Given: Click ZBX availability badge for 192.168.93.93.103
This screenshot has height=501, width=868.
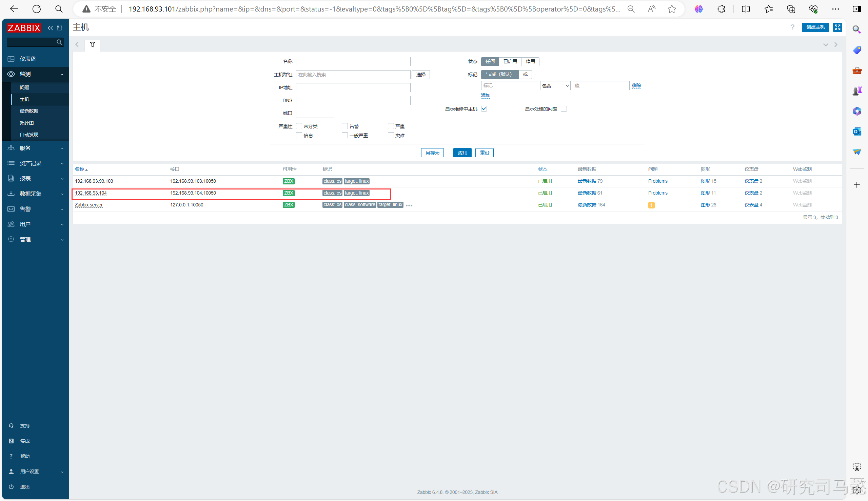Looking at the screenshot, I should tap(289, 181).
